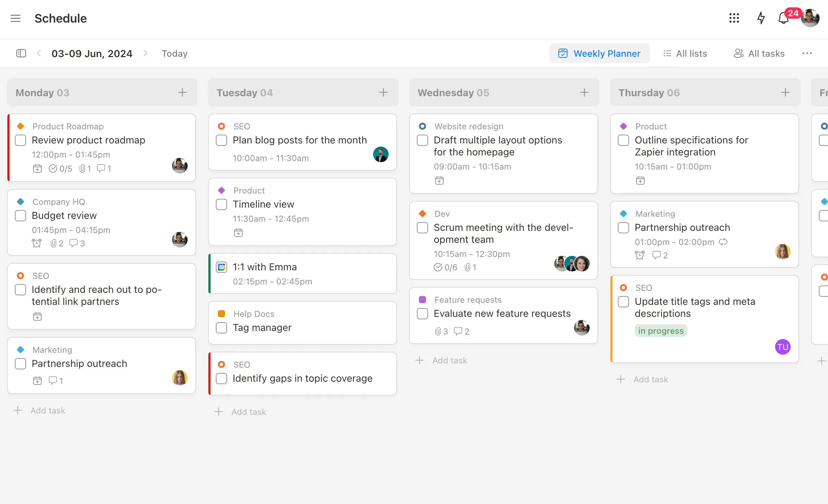
Task: Switch to All lists view
Action: (x=685, y=53)
